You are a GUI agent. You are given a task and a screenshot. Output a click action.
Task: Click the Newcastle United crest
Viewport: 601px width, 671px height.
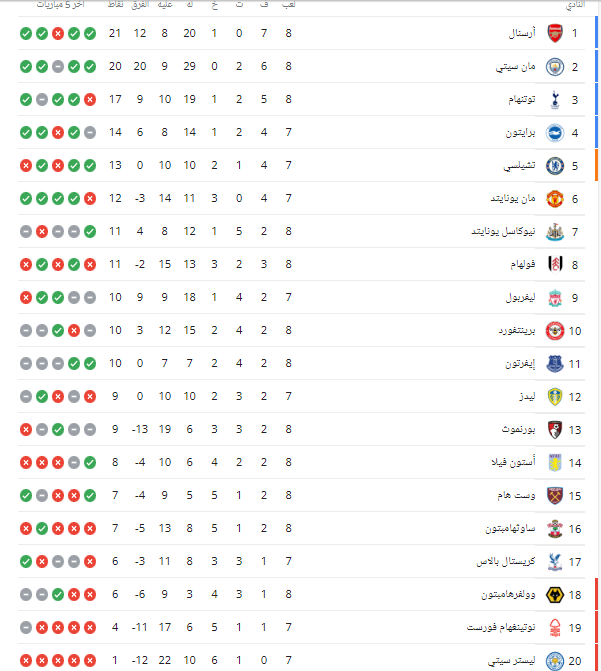555,232
